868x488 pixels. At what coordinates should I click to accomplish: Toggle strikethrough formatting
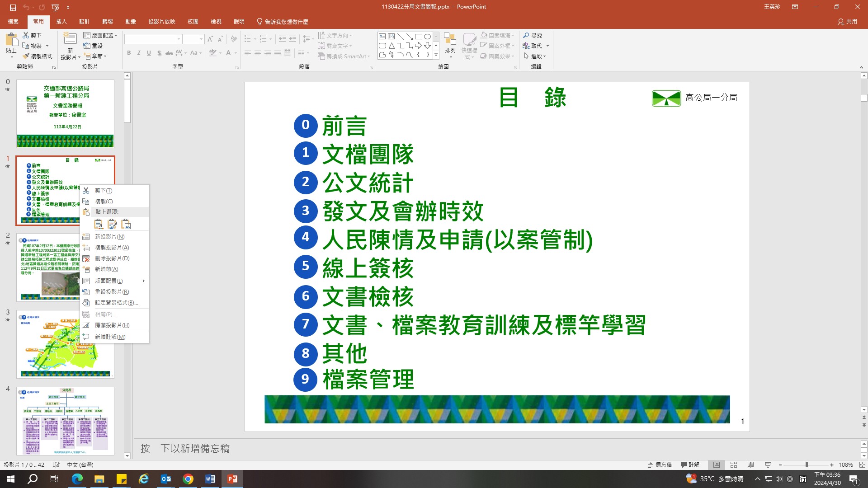pyautogui.click(x=169, y=53)
